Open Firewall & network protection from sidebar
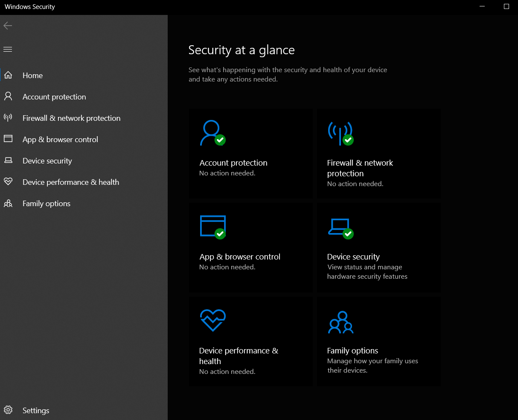Screen dimensions: 518x420 84,118
